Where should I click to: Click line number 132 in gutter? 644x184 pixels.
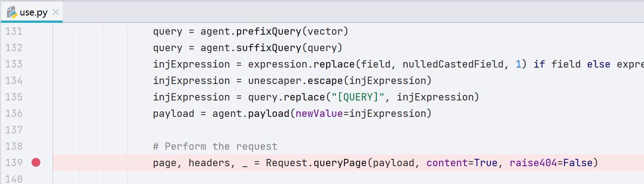pyautogui.click(x=14, y=48)
